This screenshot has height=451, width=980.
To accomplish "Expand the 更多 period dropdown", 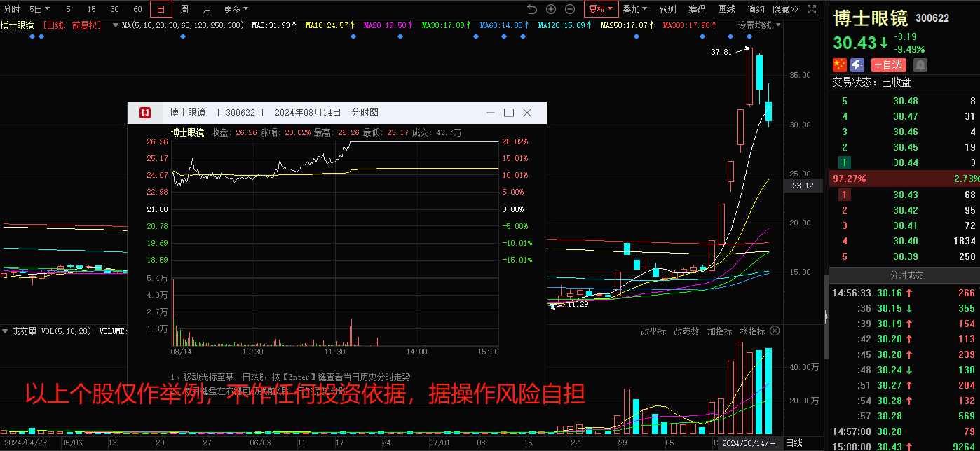I will (x=236, y=9).
